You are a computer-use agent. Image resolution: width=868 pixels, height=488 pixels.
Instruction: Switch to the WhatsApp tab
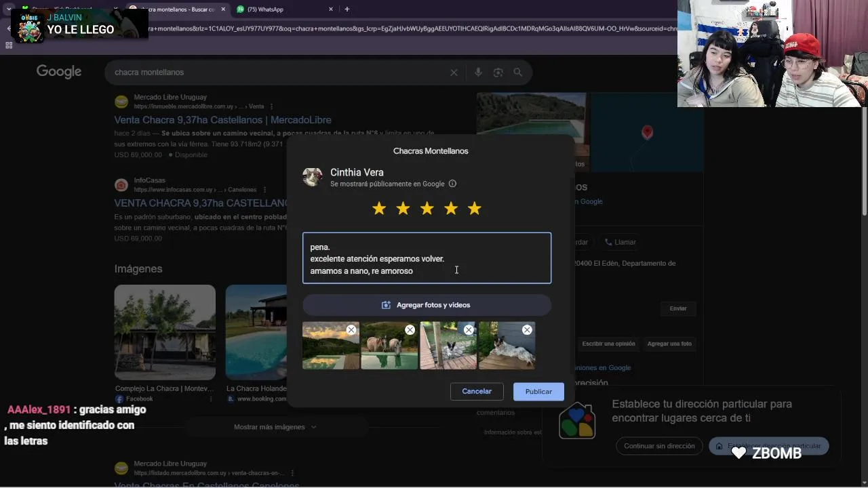pos(285,9)
